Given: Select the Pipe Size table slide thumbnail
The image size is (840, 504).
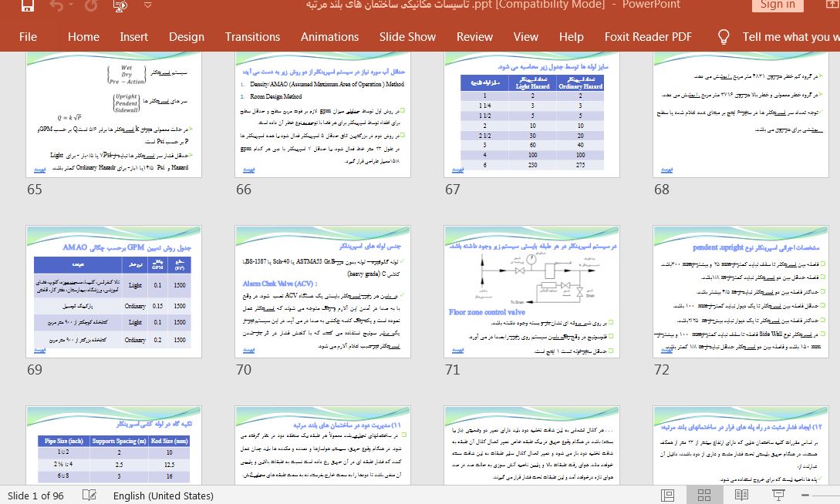Looking at the screenshot, I should pos(113,445).
